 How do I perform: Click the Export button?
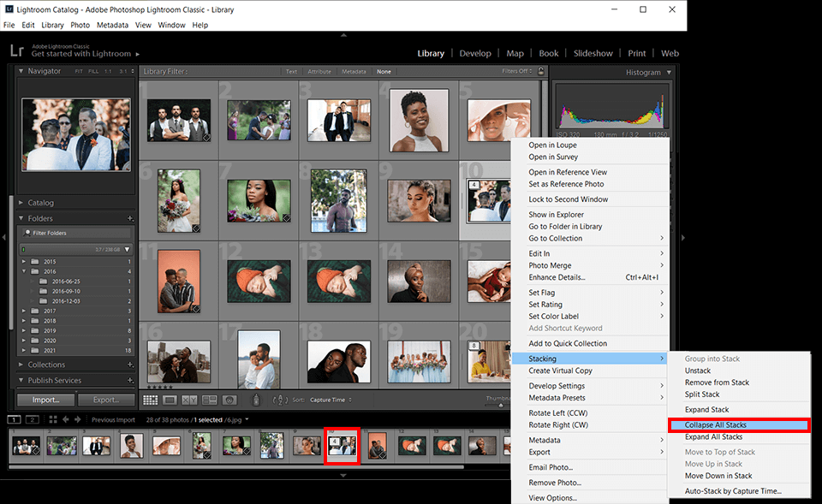point(106,400)
